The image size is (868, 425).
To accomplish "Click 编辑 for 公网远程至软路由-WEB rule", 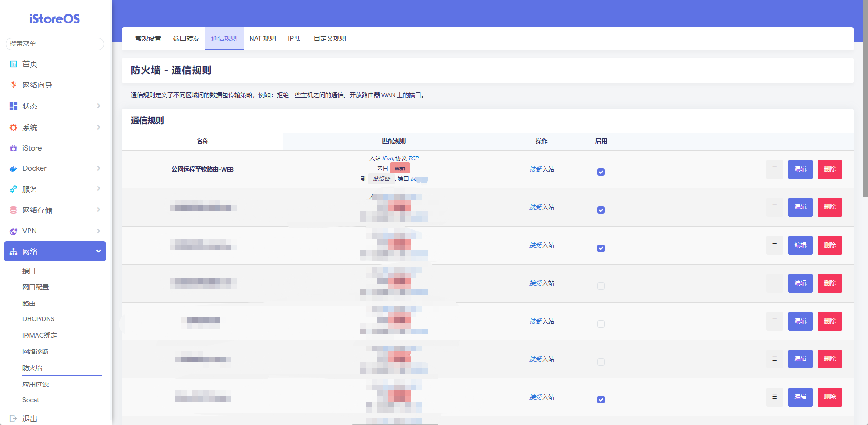I will click(x=800, y=169).
